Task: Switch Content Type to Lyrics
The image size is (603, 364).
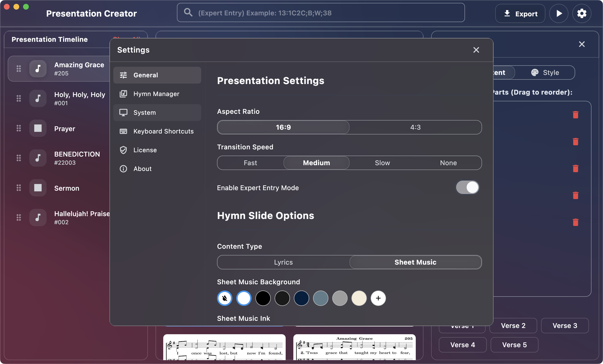Action: point(283,262)
